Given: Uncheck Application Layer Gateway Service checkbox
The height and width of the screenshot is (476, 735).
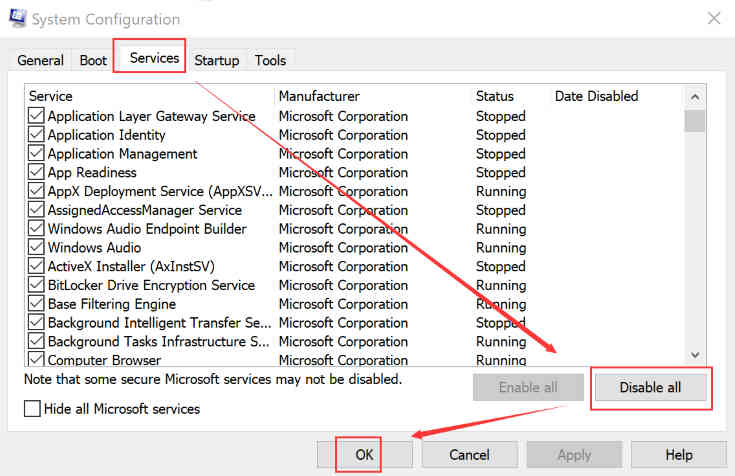Looking at the screenshot, I should point(37,116).
